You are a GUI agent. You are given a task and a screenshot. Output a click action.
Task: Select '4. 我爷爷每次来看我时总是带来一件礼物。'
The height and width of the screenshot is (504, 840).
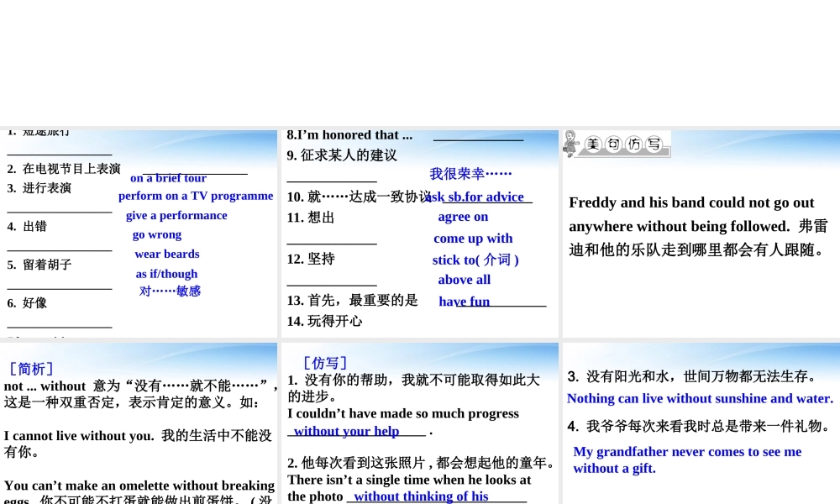[x=699, y=426]
